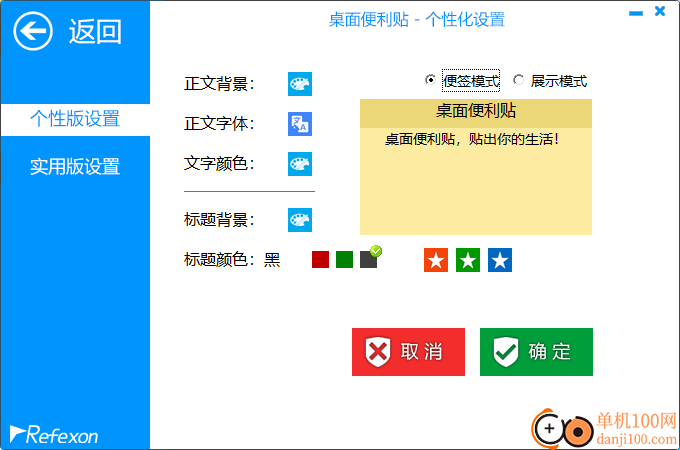This screenshot has width=680, height=450.
Task: Switch to the 实用版设置 tab
Action: [x=75, y=167]
